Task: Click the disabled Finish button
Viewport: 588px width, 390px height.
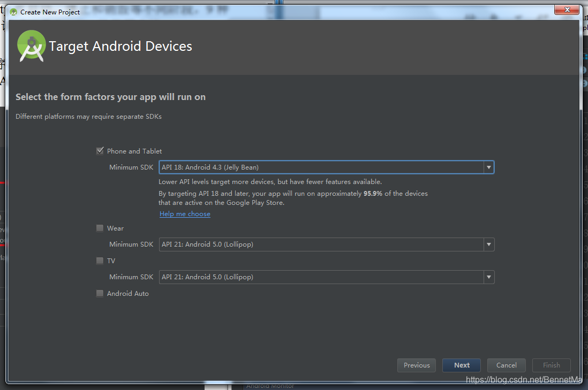Action: click(x=551, y=365)
